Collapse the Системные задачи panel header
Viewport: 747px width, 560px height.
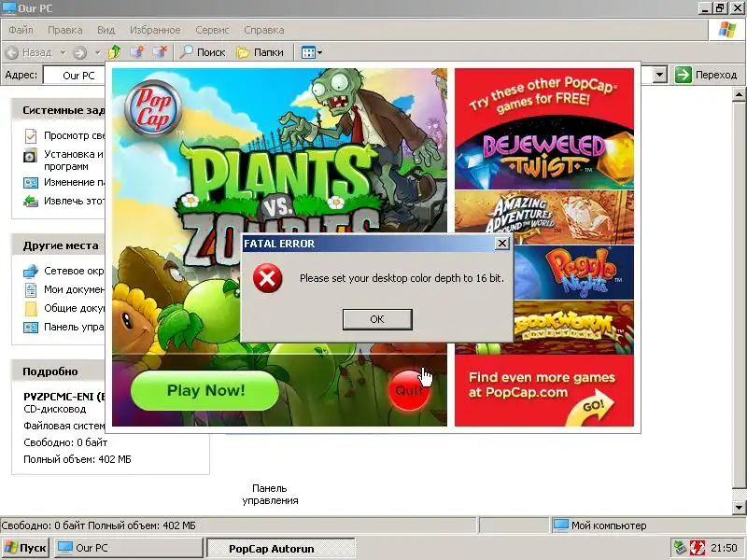tap(58, 110)
